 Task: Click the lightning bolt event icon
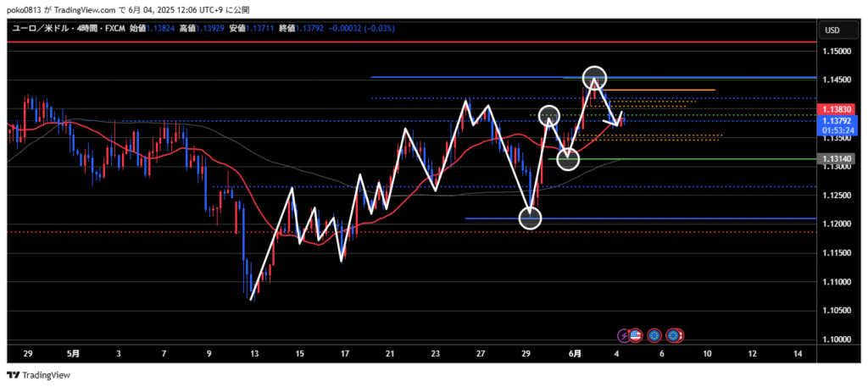pos(624,335)
